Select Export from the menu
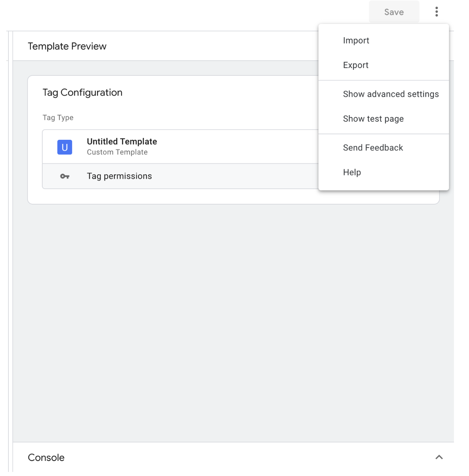The image size is (469, 476). pos(355,65)
